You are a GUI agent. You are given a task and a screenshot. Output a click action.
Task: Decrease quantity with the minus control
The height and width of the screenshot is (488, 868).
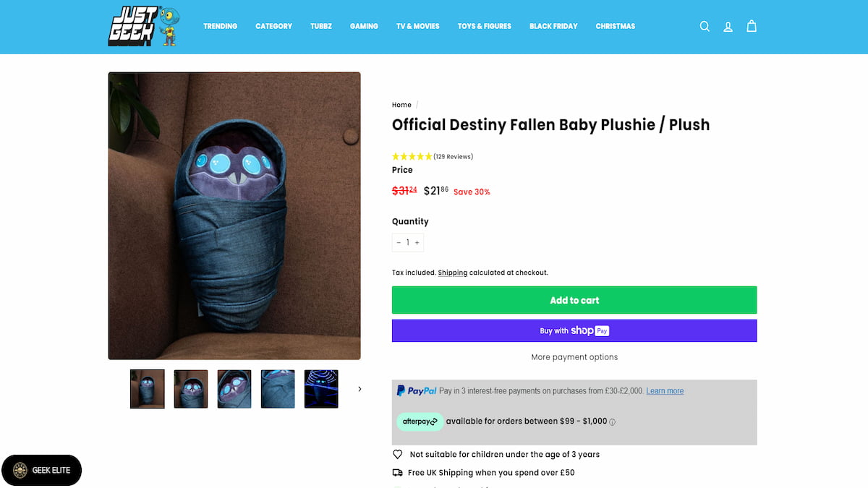[x=399, y=242]
